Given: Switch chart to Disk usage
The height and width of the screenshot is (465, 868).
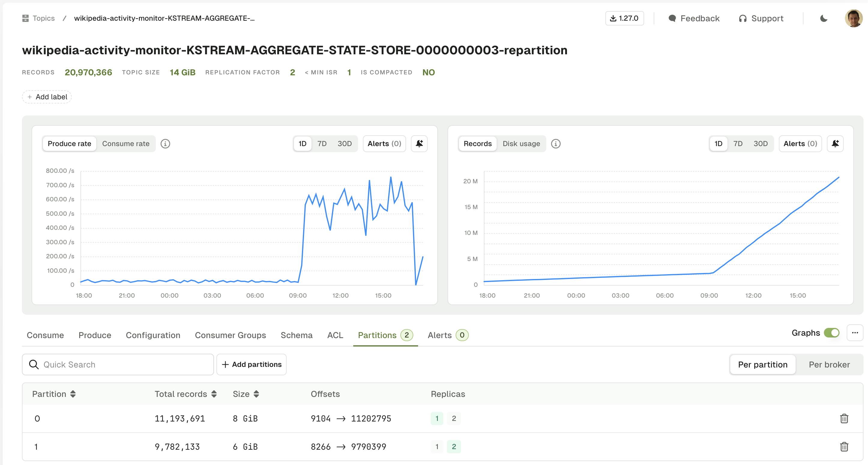Looking at the screenshot, I should [521, 144].
